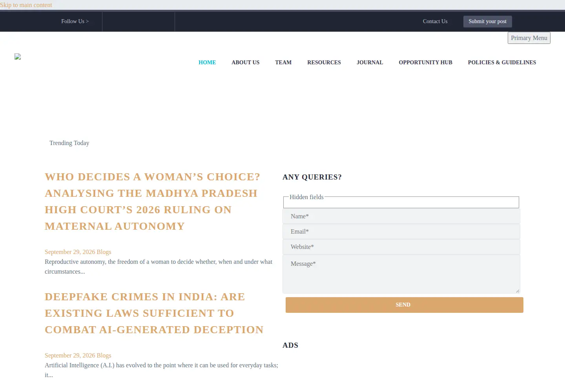Click the Submit your post button
The image size is (565, 392).
pyautogui.click(x=487, y=22)
